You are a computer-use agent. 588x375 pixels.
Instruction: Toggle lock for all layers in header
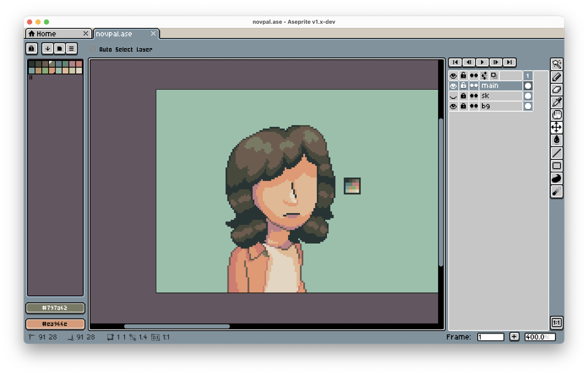coord(464,75)
